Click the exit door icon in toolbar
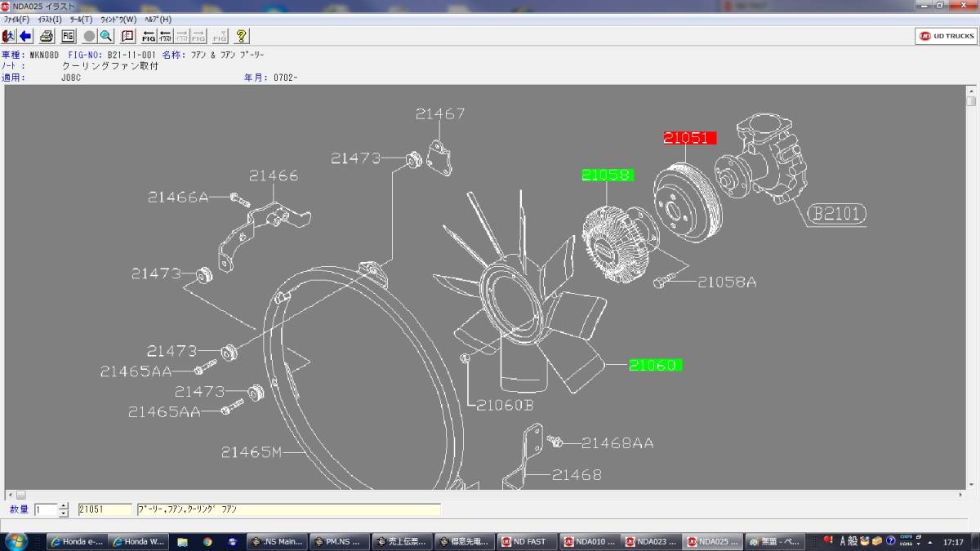The image size is (980, 551). [x=8, y=36]
